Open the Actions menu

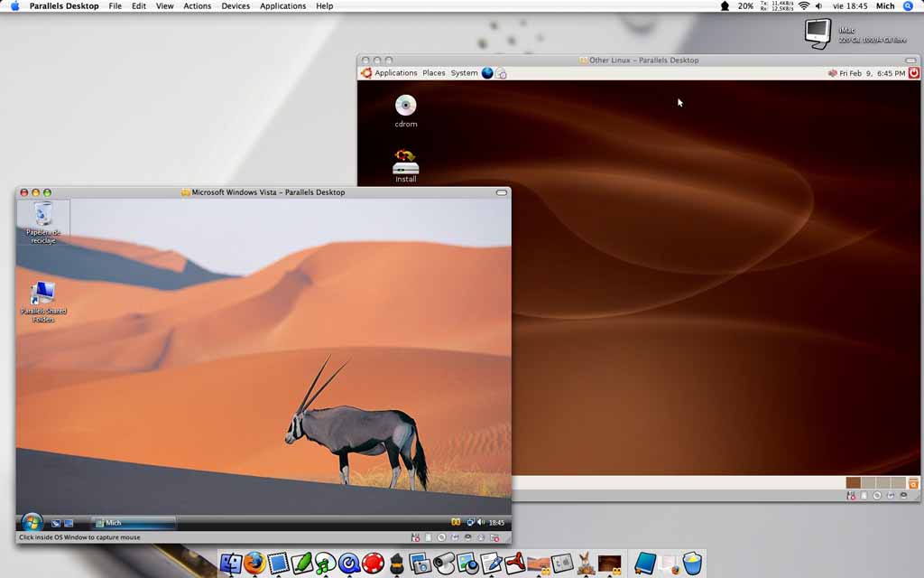[x=197, y=6]
